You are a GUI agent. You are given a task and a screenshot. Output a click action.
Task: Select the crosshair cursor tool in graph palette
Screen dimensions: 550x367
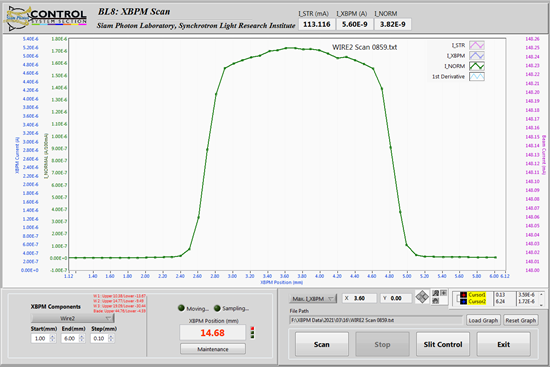pyautogui.click(x=443, y=293)
